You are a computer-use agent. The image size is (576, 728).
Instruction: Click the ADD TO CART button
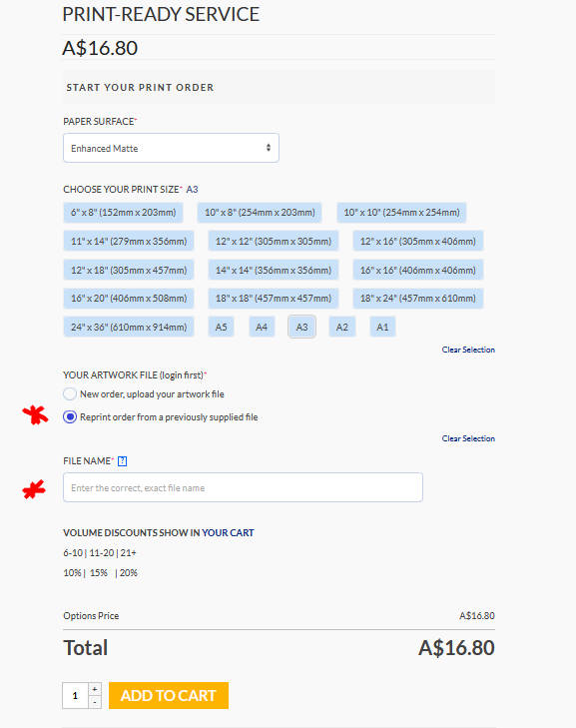coord(169,695)
